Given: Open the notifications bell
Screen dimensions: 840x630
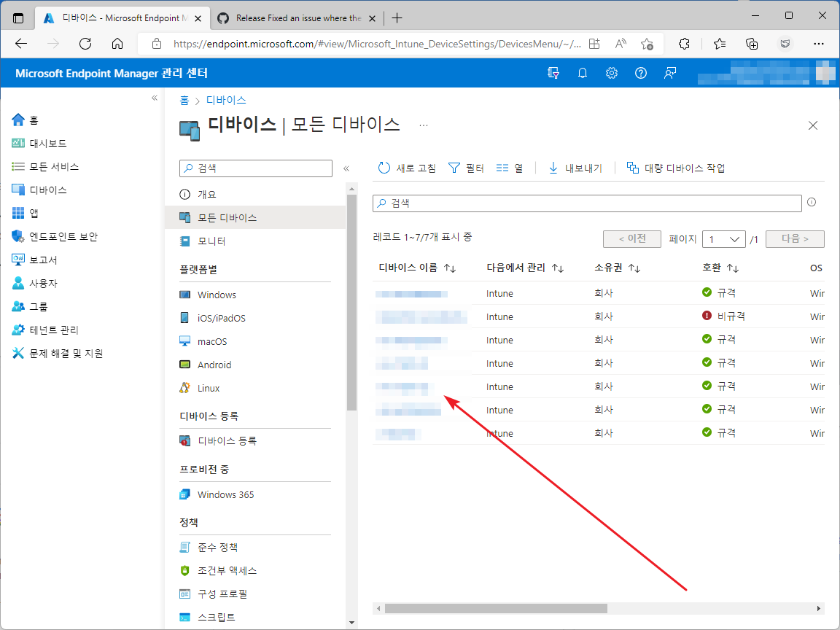Looking at the screenshot, I should (583, 73).
